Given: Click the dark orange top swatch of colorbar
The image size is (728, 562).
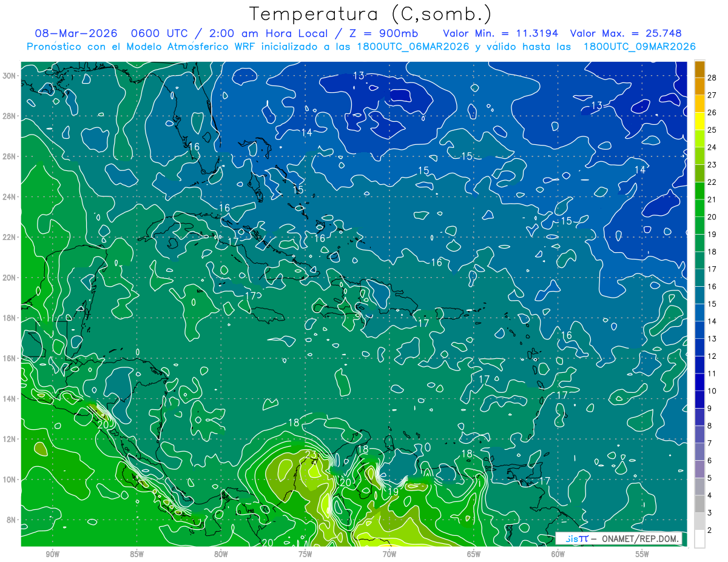Looking at the screenshot, I should click(699, 69).
